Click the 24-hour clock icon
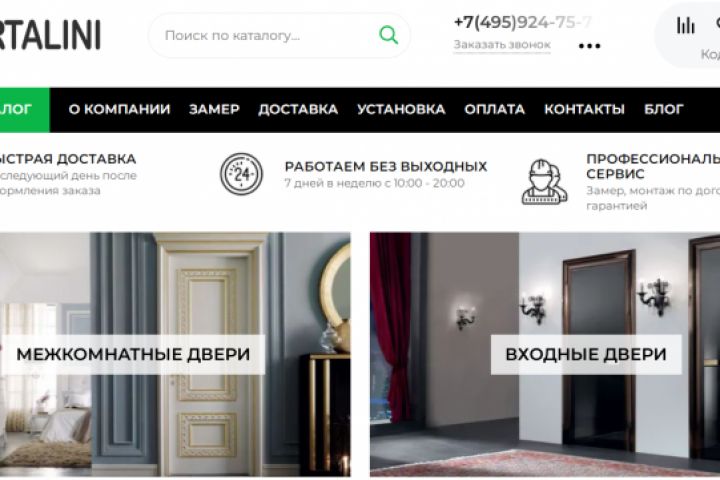Viewport: 720px width, 480px height. pyautogui.click(x=241, y=174)
